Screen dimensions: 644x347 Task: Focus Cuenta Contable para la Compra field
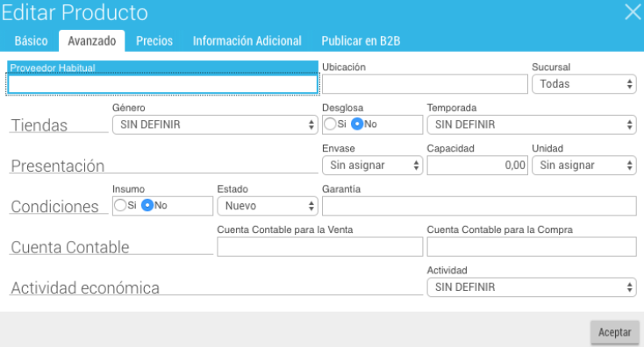pos(532,246)
